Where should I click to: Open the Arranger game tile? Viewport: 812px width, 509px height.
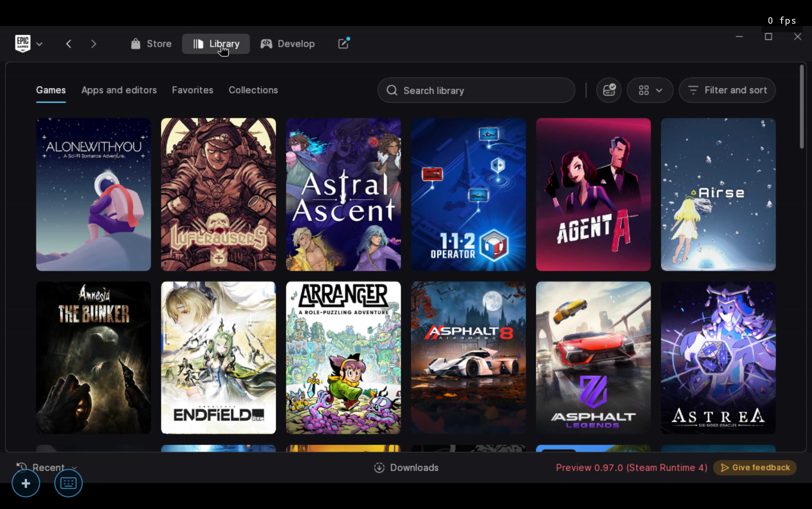[343, 358]
